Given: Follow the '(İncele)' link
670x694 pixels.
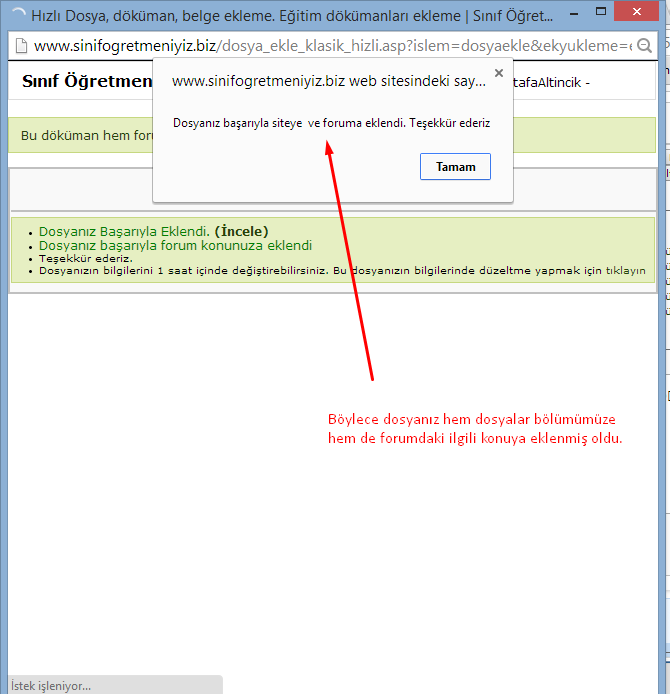Looking at the screenshot, I should point(241,231).
